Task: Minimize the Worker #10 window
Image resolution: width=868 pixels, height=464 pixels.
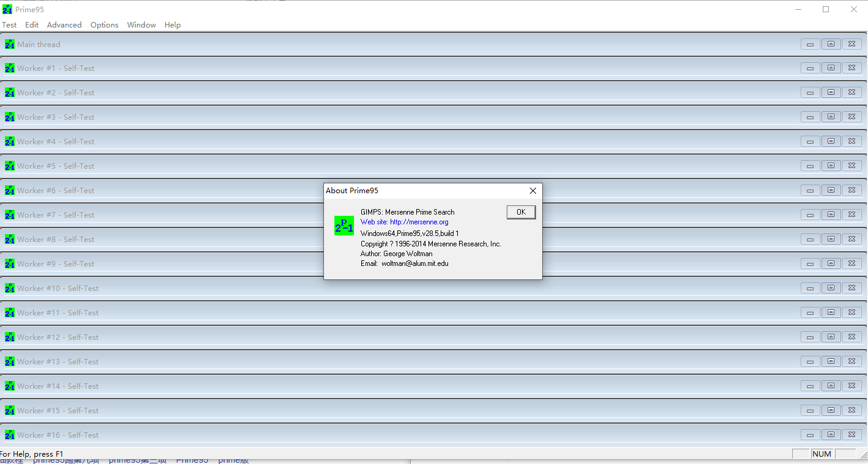Action: pyautogui.click(x=810, y=288)
